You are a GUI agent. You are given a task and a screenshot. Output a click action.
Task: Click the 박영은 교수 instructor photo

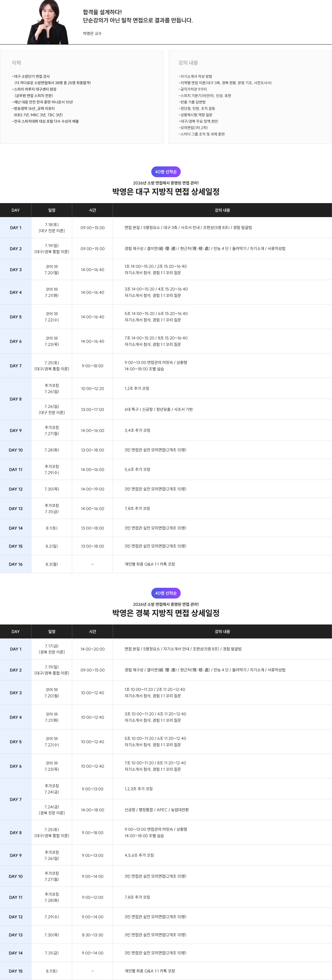coord(48,22)
